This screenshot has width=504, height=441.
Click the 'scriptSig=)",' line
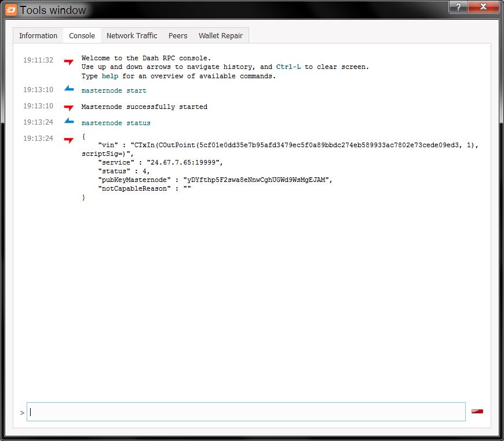click(107, 154)
